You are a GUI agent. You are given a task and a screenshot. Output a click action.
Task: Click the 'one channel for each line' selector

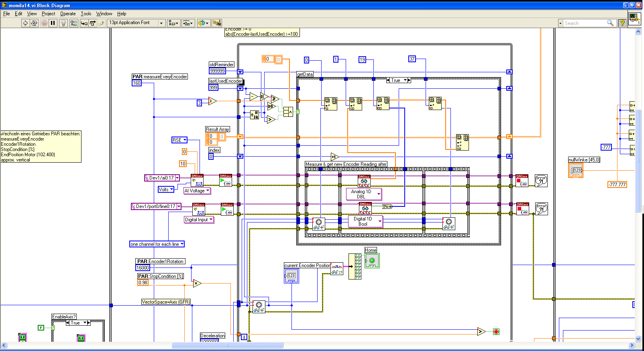point(157,244)
